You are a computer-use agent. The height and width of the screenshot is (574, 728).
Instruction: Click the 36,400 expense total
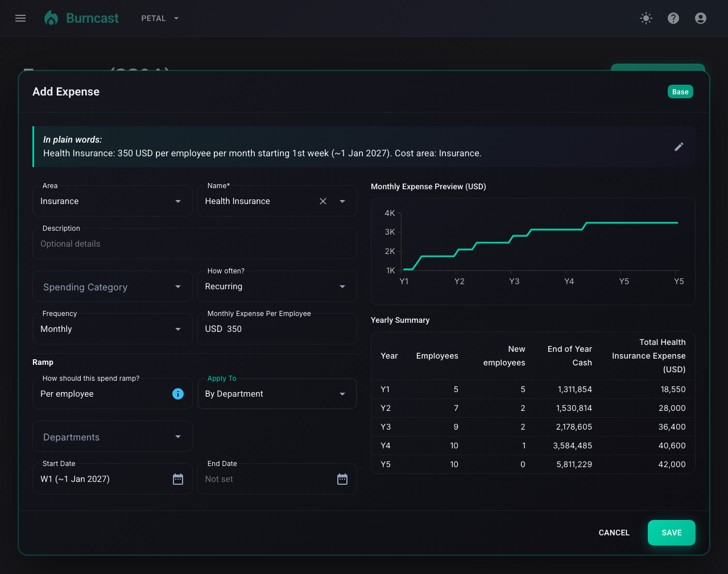click(672, 427)
